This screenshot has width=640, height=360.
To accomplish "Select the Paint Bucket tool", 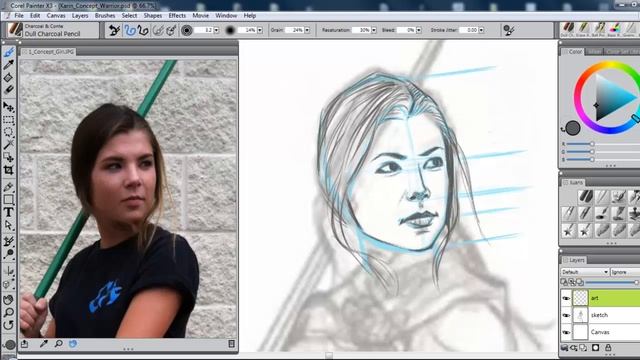I will click(x=9, y=77).
